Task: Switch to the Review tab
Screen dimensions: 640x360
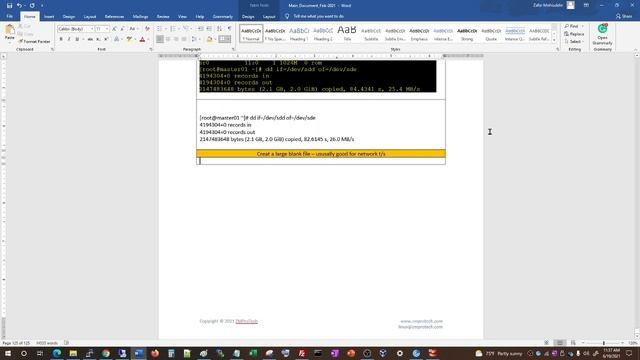Action: click(163, 17)
